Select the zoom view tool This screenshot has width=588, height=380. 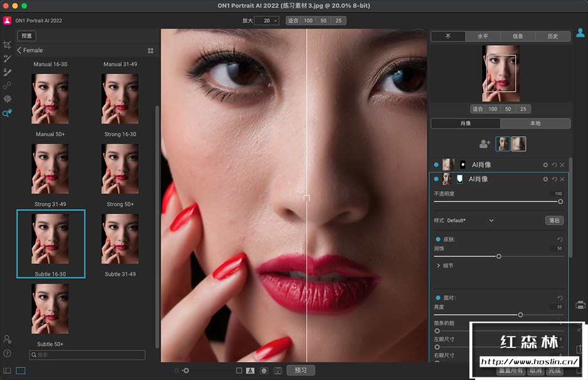pyautogui.click(x=7, y=114)
